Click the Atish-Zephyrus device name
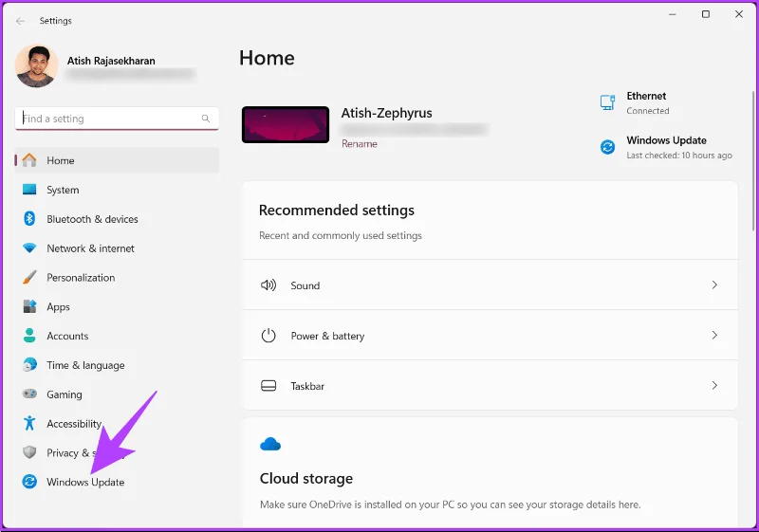 (x=387, y=113)
